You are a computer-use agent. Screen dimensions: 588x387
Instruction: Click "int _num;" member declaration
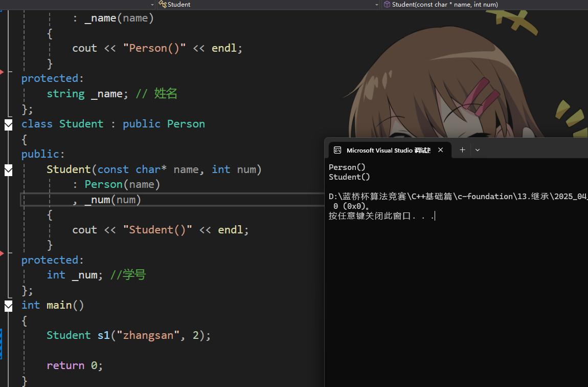[x=74, y=275]
